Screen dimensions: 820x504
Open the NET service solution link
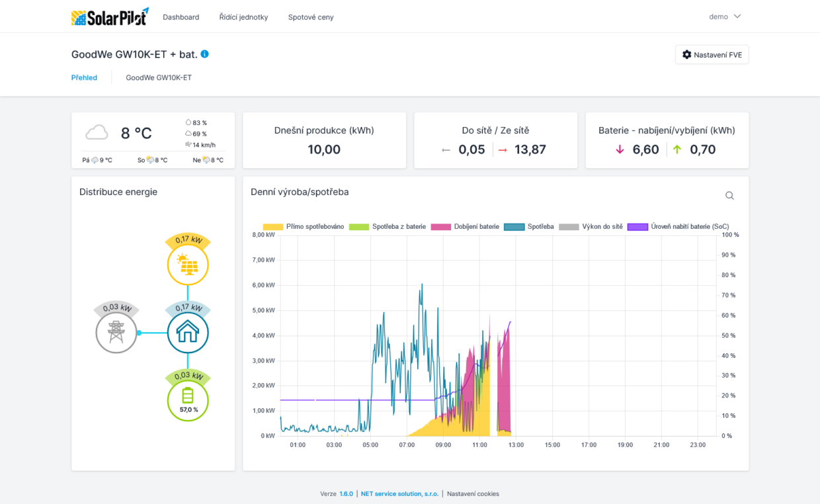(x=399, y=494)
